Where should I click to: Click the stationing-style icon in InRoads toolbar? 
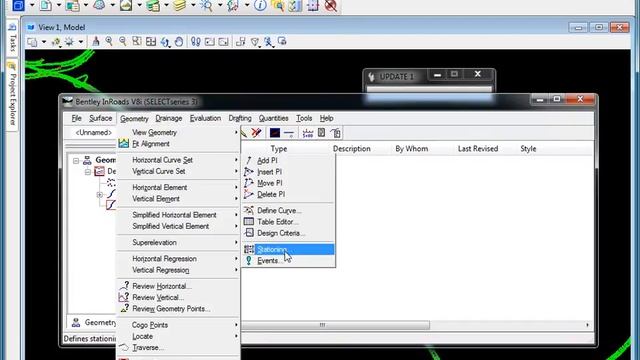coord(308,133)
